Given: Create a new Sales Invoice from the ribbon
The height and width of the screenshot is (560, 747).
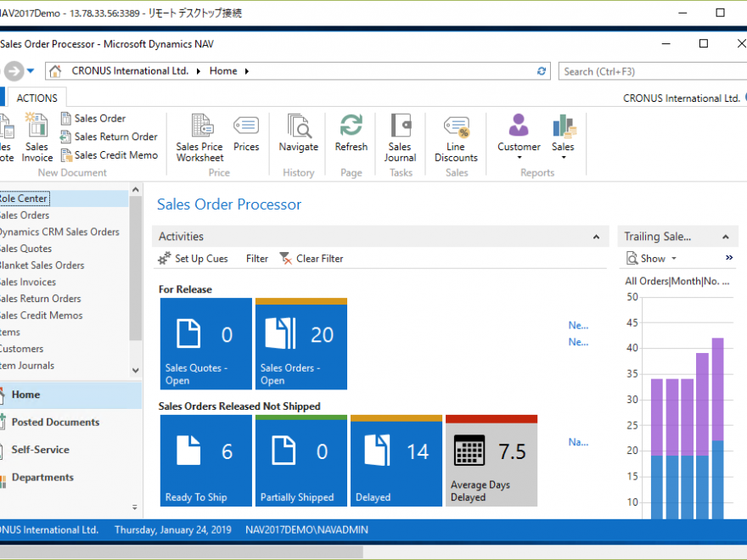Looking at the screenshot, I should pos(37,138).
